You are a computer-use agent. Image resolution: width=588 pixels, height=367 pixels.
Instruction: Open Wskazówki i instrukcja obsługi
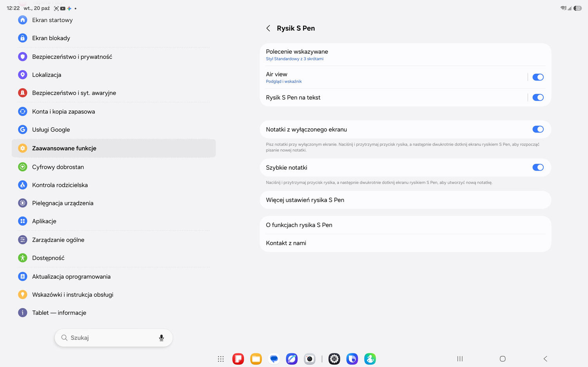pyautogui.click(x=114, y=294)
